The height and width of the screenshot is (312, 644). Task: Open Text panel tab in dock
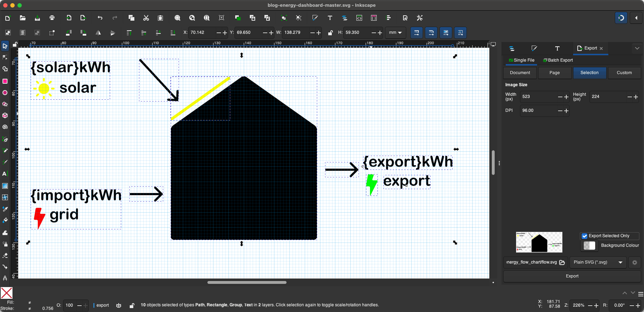[557, 48]
